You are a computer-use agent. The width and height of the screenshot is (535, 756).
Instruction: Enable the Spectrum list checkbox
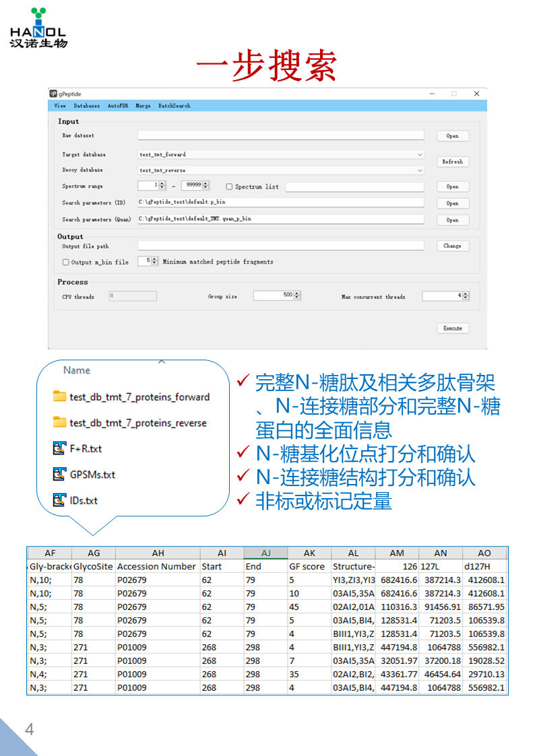(x=229, y=186)
